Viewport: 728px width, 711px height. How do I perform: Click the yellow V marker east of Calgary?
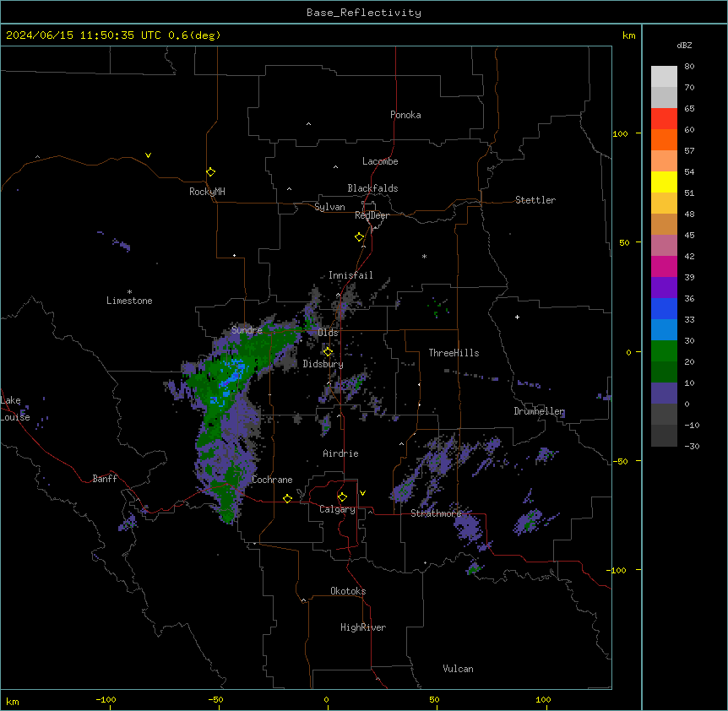(362, 493)
